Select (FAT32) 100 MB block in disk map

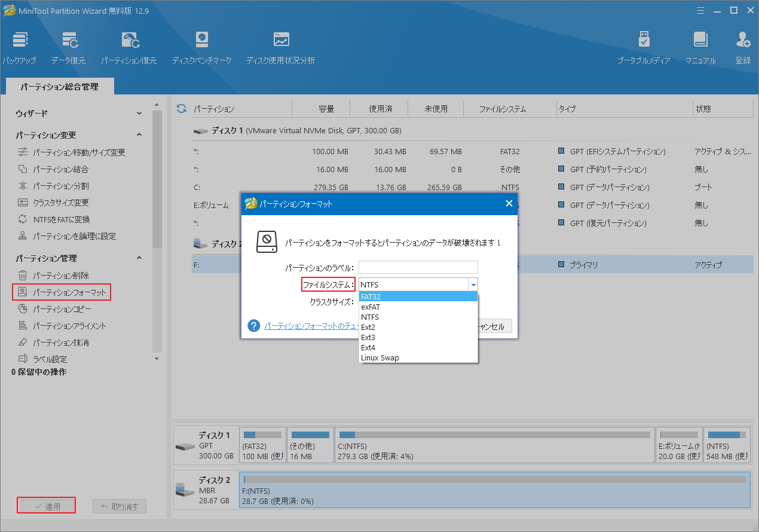[262, 444]
